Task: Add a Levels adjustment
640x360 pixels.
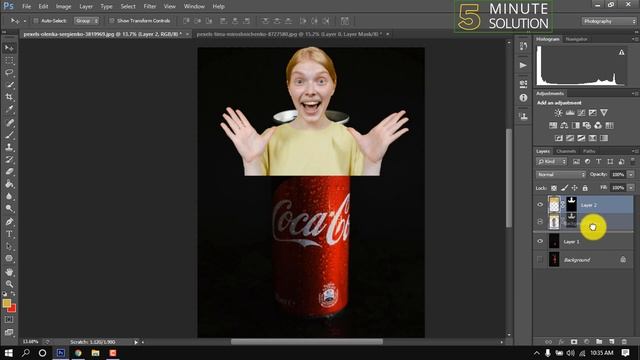Action: click(570, 113)
